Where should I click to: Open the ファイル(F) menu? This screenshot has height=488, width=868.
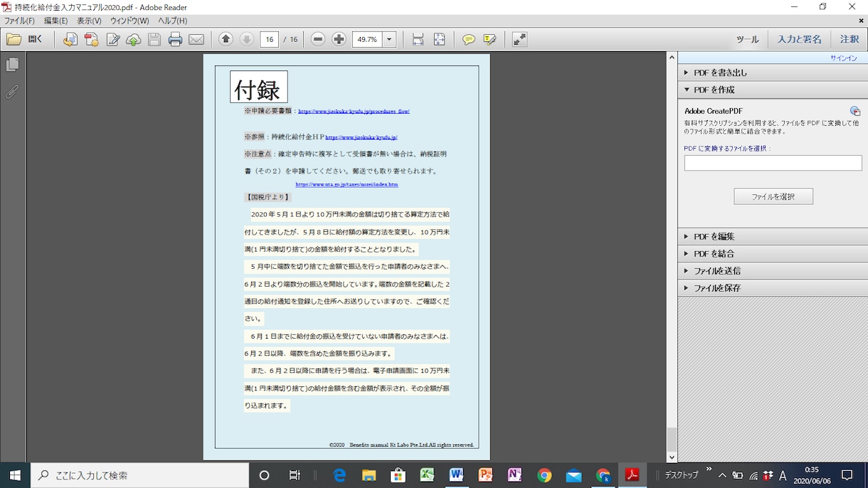click(x=19, y=21)
